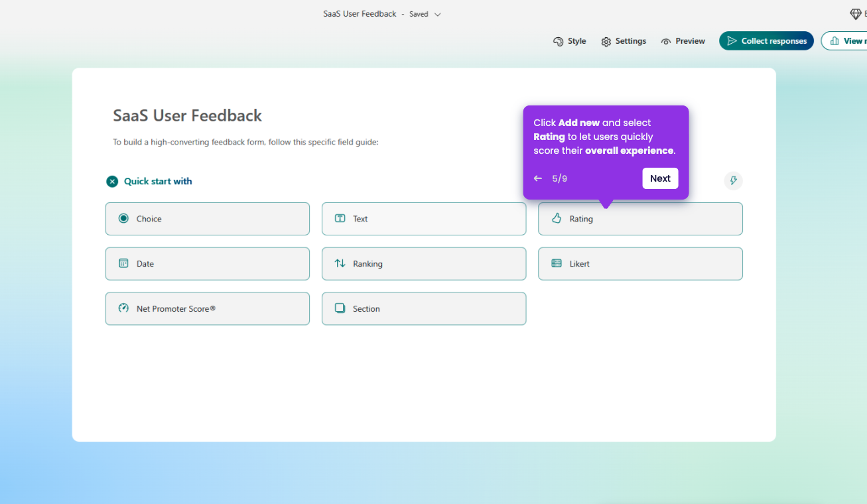Close the Quick start with panel

[x=112, y=181]
